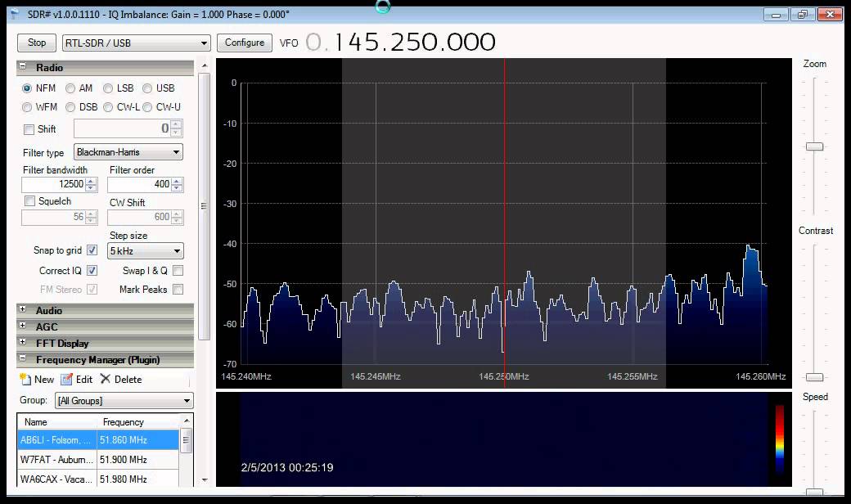The height and width of the screenshot is (504, 851).
Task: Enable the Squelch checkbox
Action: click(29, 200)
